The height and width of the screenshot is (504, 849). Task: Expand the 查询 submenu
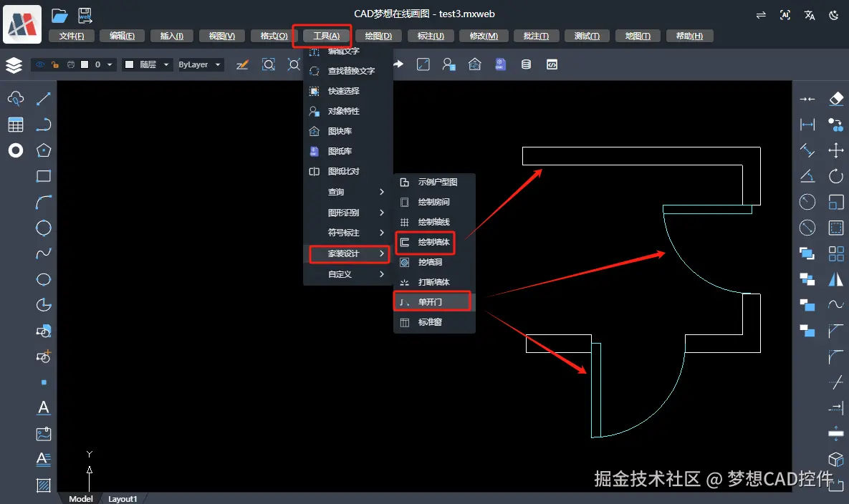[347, 192]
